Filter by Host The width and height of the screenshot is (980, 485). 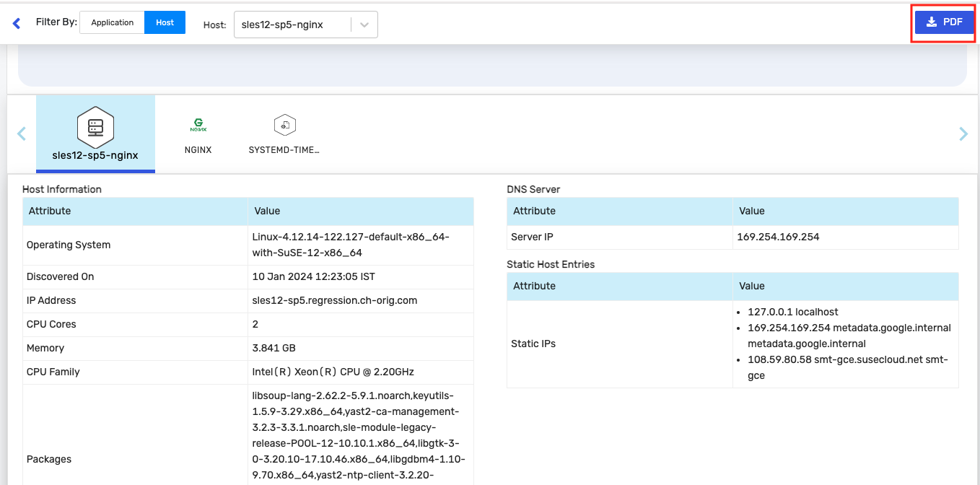coord(165,22)
